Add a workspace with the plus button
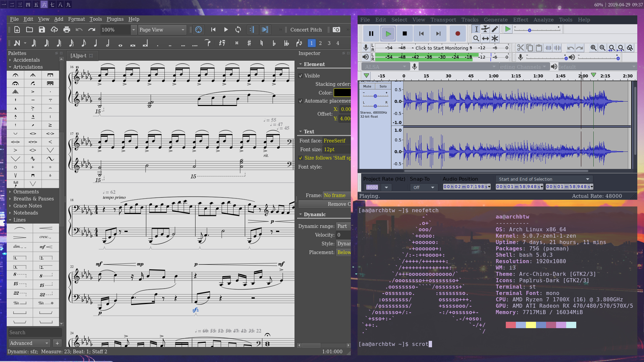The height and width of the screenshot is (362, 644). (x=57, y=343)
